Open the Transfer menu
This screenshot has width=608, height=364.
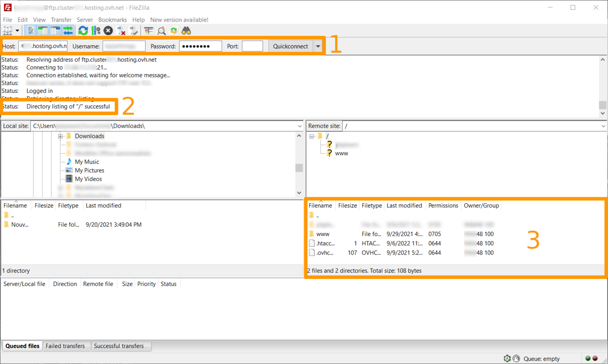pyautogui.click(x=61, y=20)
